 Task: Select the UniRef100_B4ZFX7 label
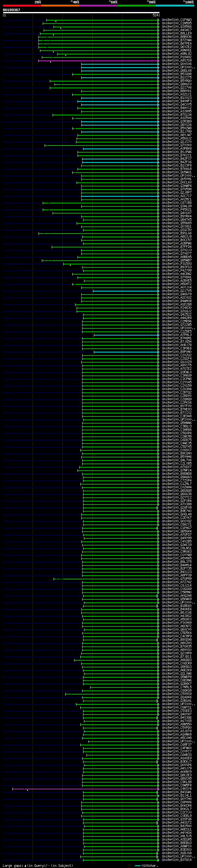[177, 159]
